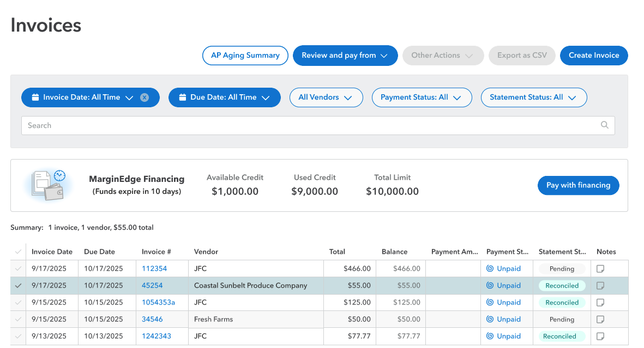Open notes icon for invoice 112354
Viewport: 644px width, 348px height.
(x=600, y=268)
